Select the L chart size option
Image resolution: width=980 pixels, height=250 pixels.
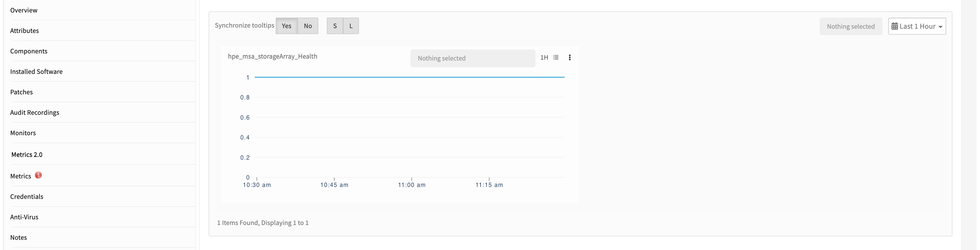351,26
